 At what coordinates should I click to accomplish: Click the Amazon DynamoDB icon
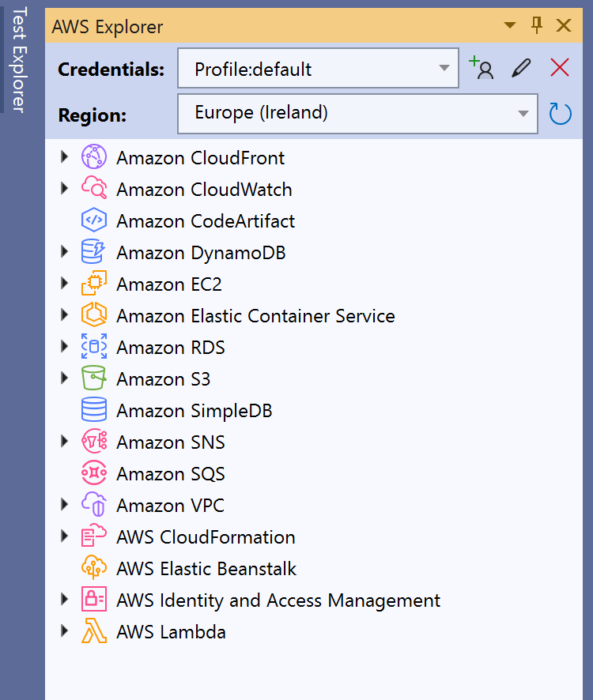93,253
